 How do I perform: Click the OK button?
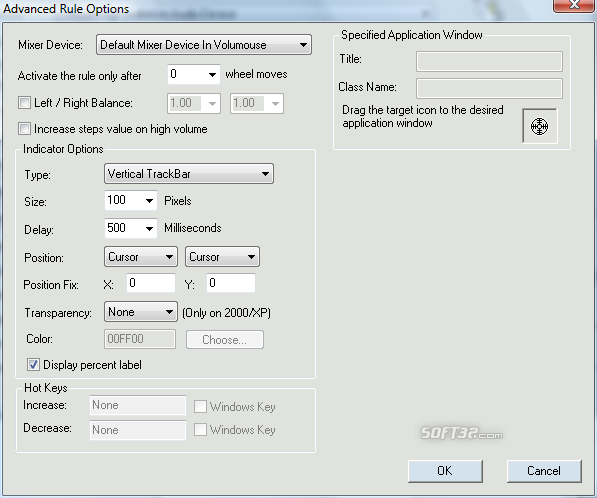click(445, 471)
